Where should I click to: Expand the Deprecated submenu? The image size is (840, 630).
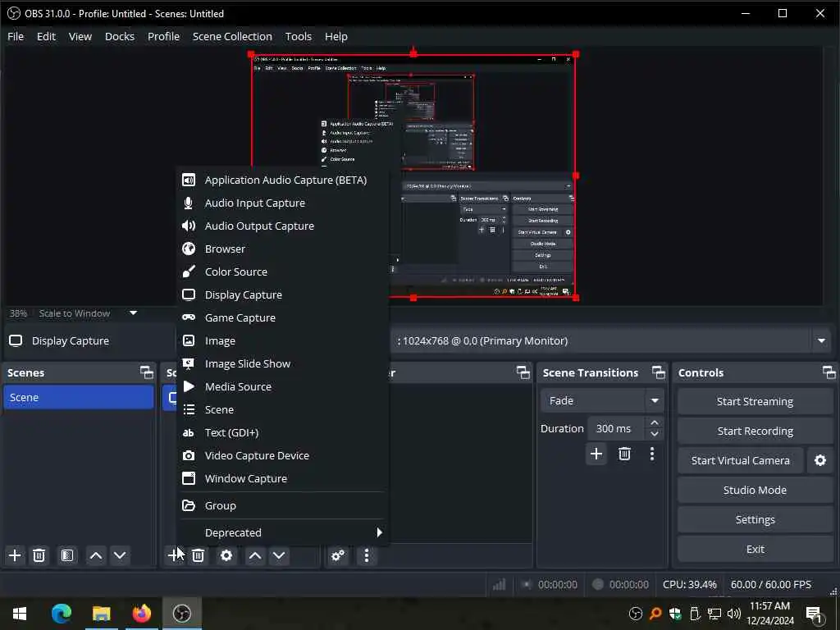click(x=282, y=532)
